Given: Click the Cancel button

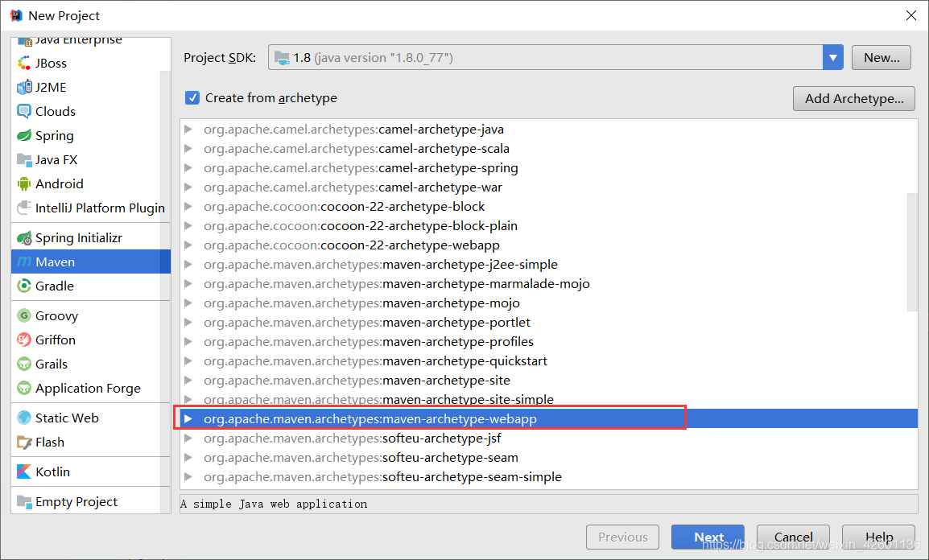Looking at the screenshot, I should (x=793, y=537).
